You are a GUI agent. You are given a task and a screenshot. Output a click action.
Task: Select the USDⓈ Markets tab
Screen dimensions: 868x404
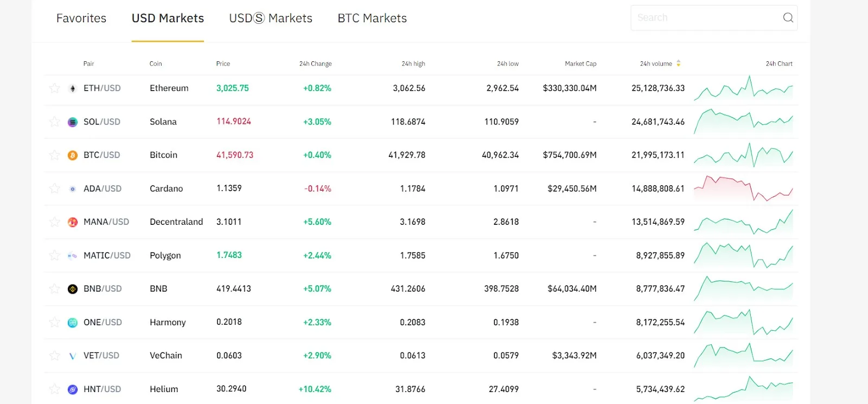(271, 18)
